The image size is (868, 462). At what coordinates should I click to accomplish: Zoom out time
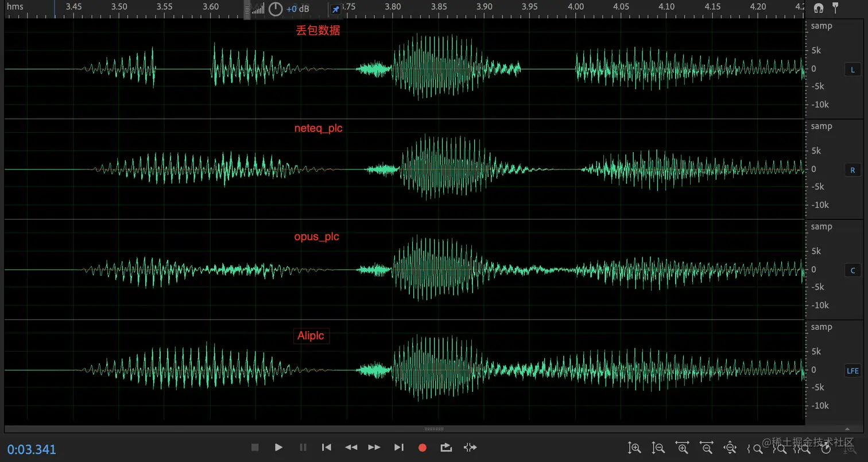pos(706,448)
